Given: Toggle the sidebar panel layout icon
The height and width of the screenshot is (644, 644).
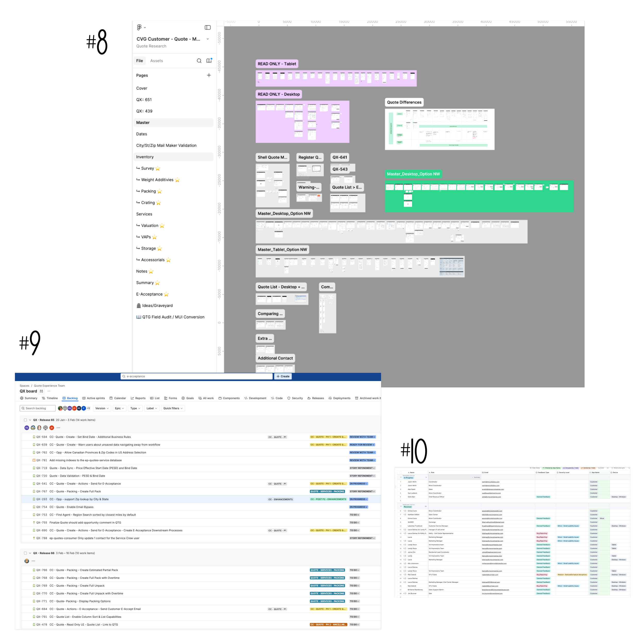Looking at the screenshot, I should (208, 27).
